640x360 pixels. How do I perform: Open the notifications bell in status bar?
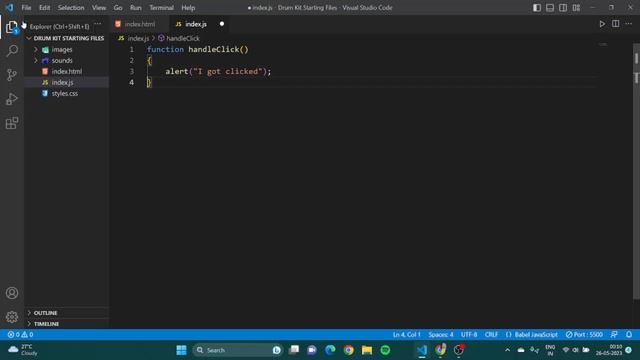pyautogui.click(x=629, y=334)
